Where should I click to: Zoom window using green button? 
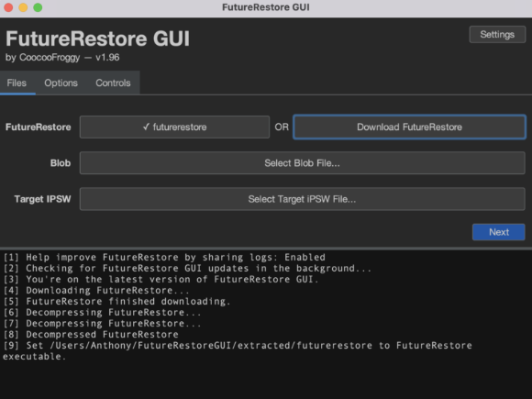pos(38,7)
